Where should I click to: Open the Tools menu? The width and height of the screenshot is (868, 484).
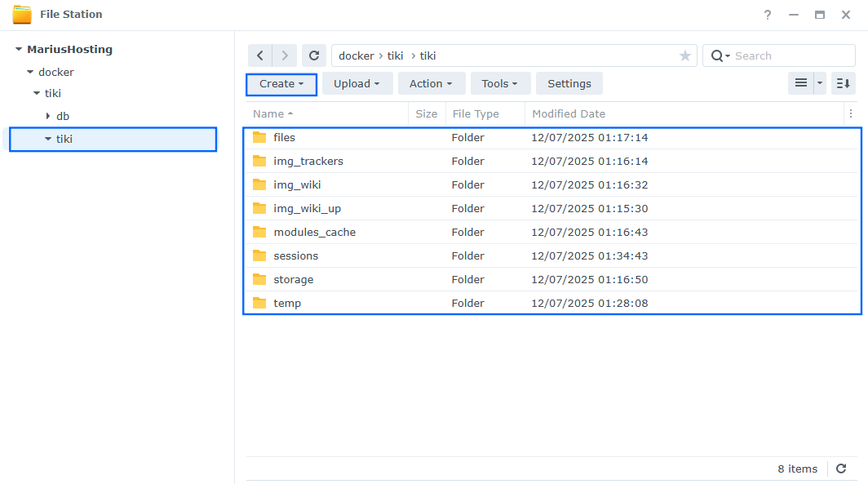pos(500,83)
